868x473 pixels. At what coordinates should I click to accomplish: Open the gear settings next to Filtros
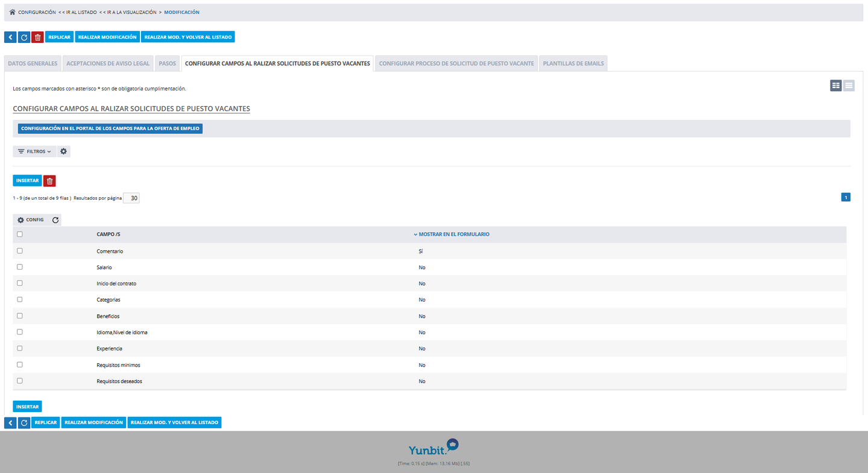click(x=64, y=151)
